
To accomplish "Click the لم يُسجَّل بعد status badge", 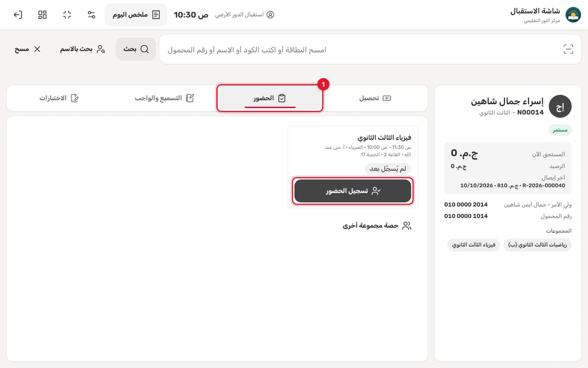I will tap(388, 169).
